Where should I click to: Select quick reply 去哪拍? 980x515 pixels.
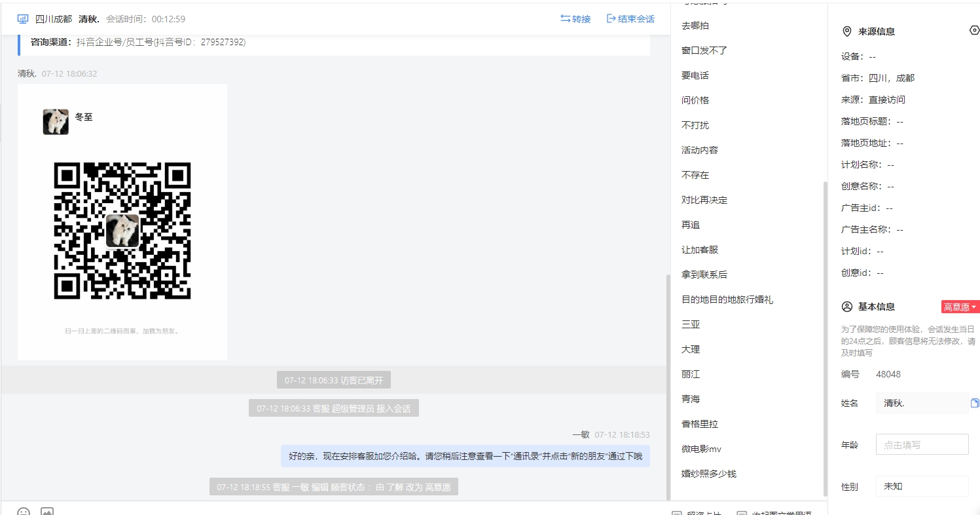[695, 26]
